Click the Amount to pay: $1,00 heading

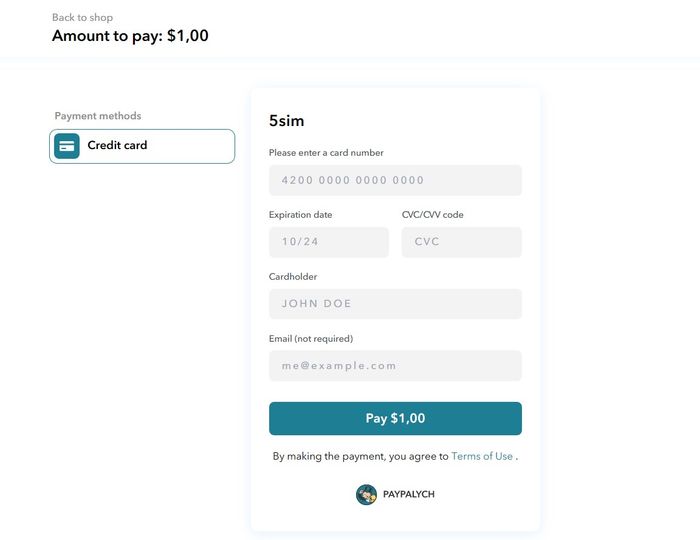pos(130,36)
